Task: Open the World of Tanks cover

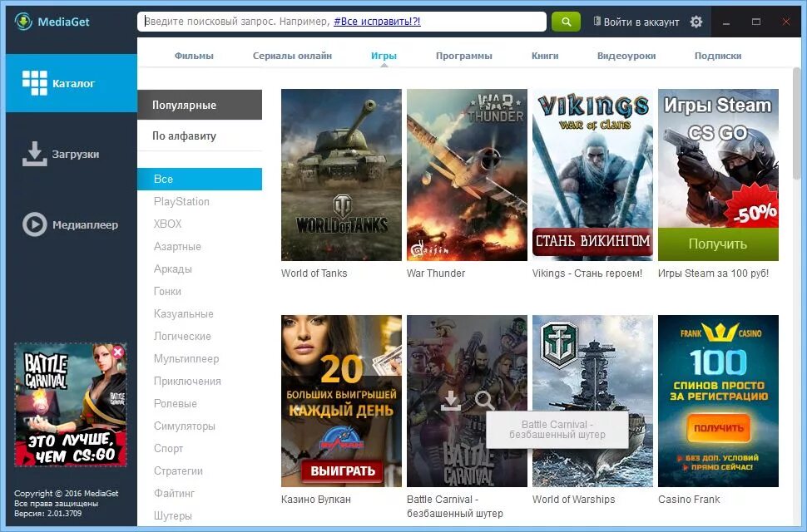Action: 341,175
